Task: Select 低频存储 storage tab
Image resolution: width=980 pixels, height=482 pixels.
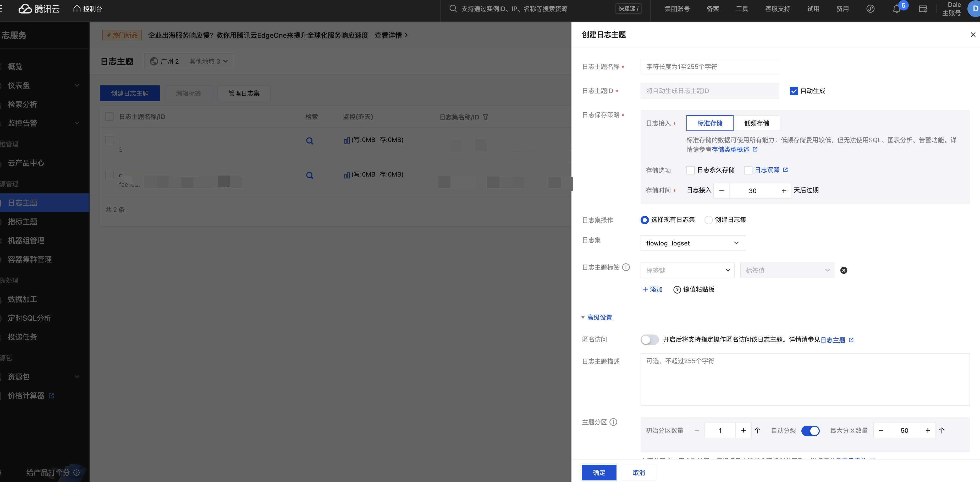Action: 756,123
